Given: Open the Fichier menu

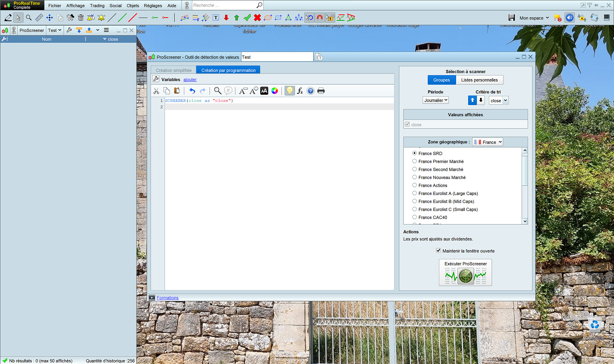Looking at the screenshot, I should 55,6.
